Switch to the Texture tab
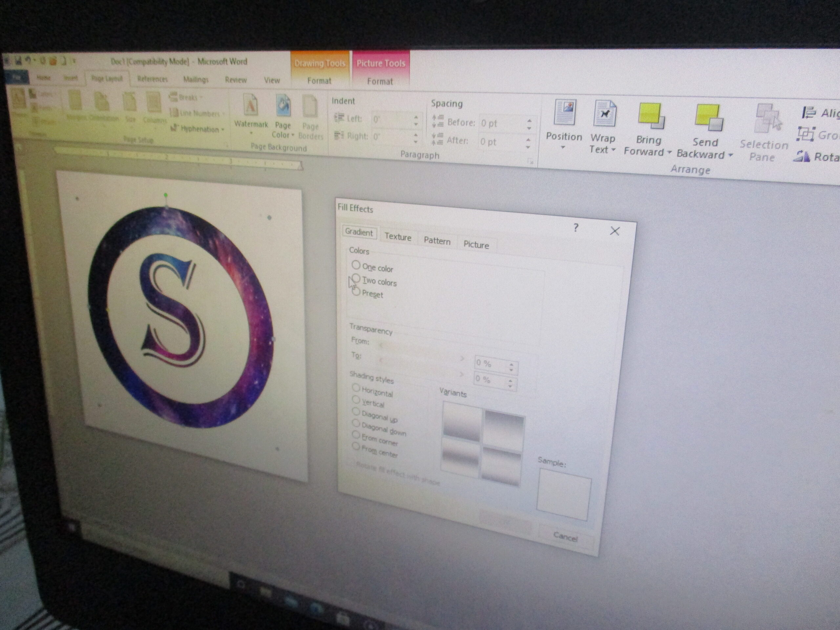Image resolution: width=840 pixels, height=630 pixels. pyautogui.click(x=398, y=237)
